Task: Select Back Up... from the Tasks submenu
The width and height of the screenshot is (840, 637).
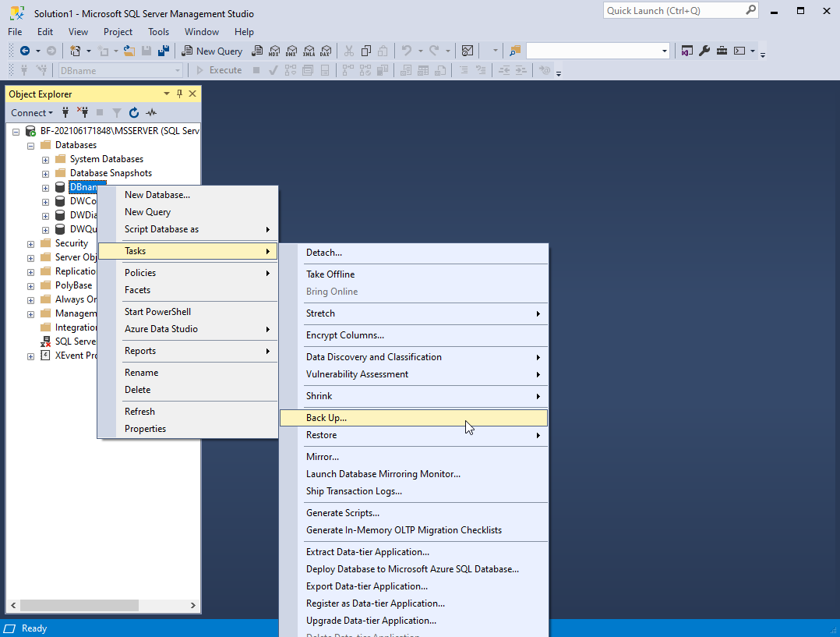Action: coord(326,418)
